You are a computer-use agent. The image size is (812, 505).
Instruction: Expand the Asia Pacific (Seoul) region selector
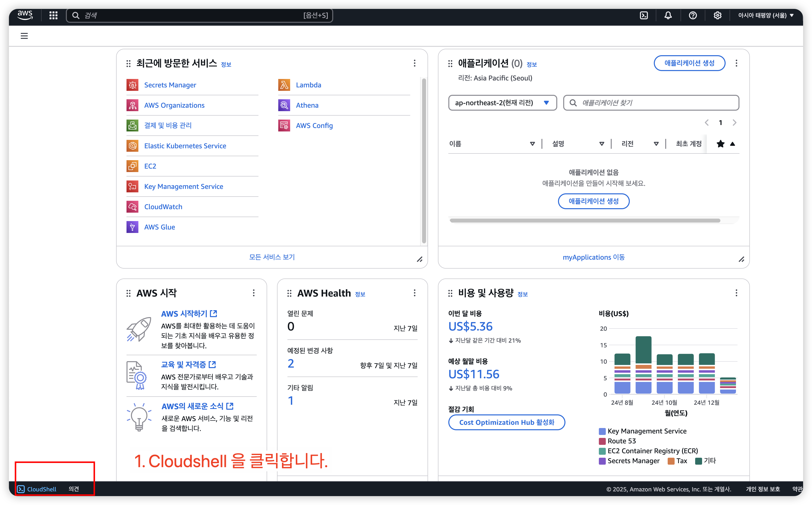765,15
